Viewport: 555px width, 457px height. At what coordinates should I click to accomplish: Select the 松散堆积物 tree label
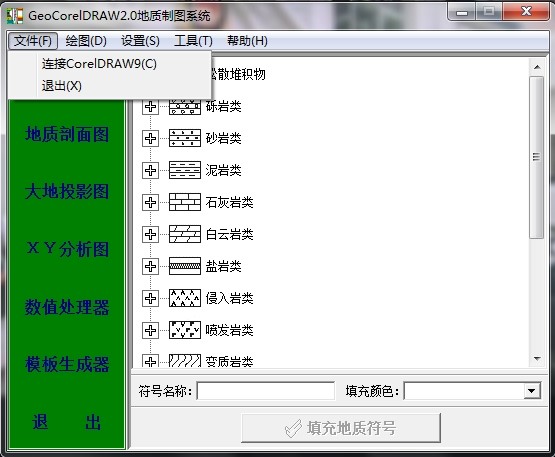pos(238,74)
